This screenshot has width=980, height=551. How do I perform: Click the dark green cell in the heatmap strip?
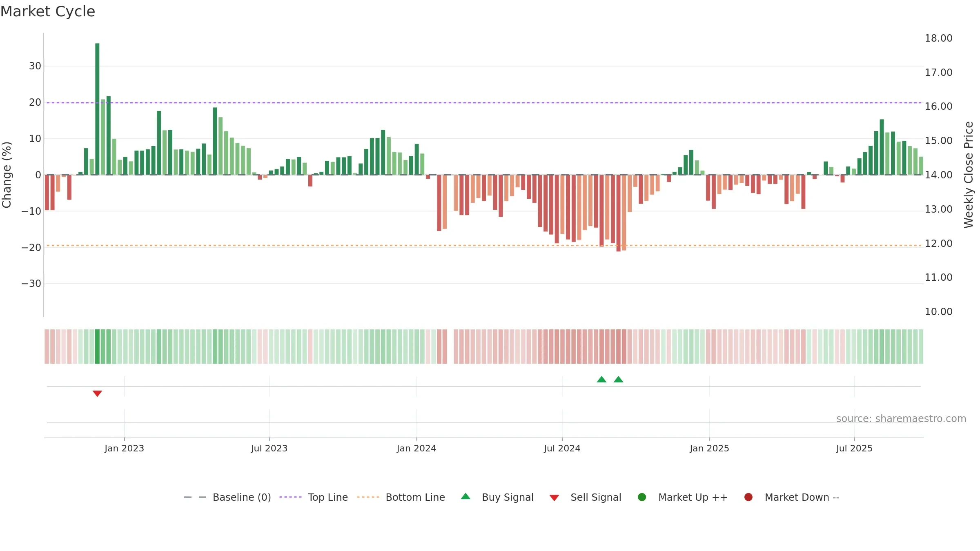pyautogui.click(x=97, y=346)
